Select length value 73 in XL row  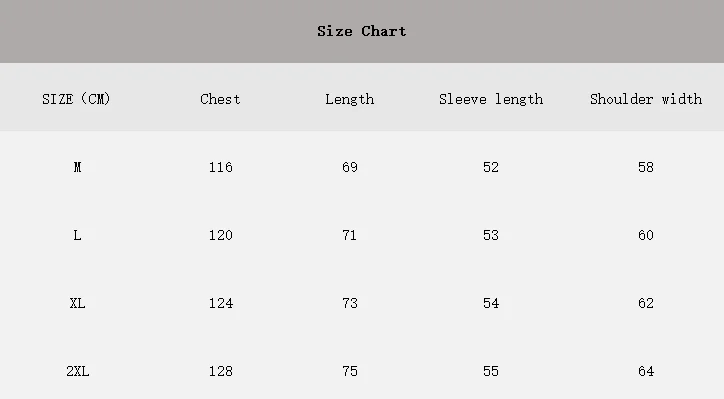click(x=350, y=303)
